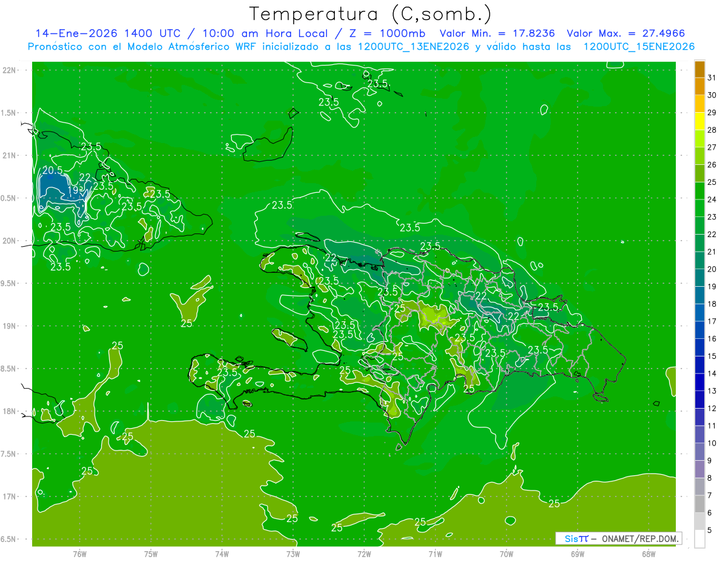This screenshot has height=562, width=728.
Task: Click the 21N latitude axis label
Action: click(10, 155)
